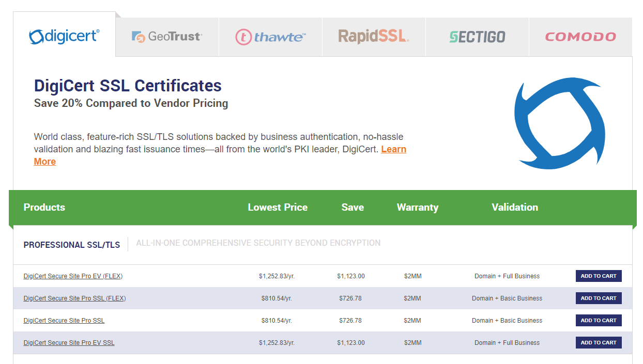Click the Validation column header
Viewport: 643px width, 364px height.
(x=515, y=208)
